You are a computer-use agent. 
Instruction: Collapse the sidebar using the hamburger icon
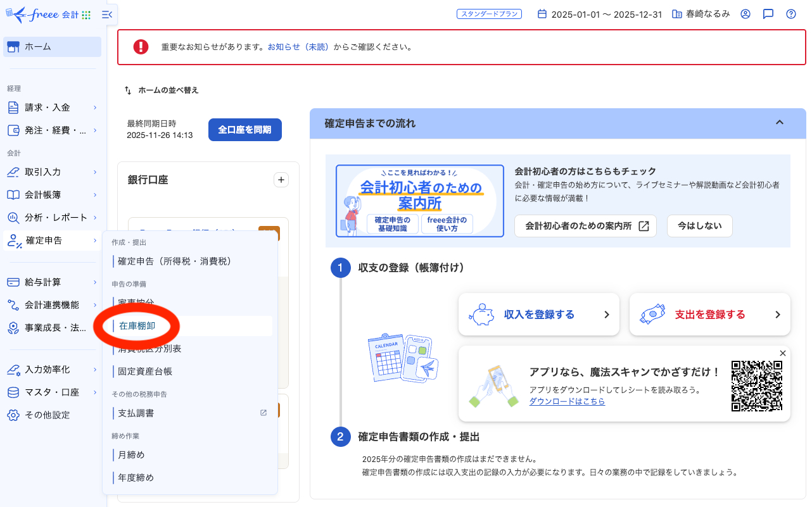point(106,14)
